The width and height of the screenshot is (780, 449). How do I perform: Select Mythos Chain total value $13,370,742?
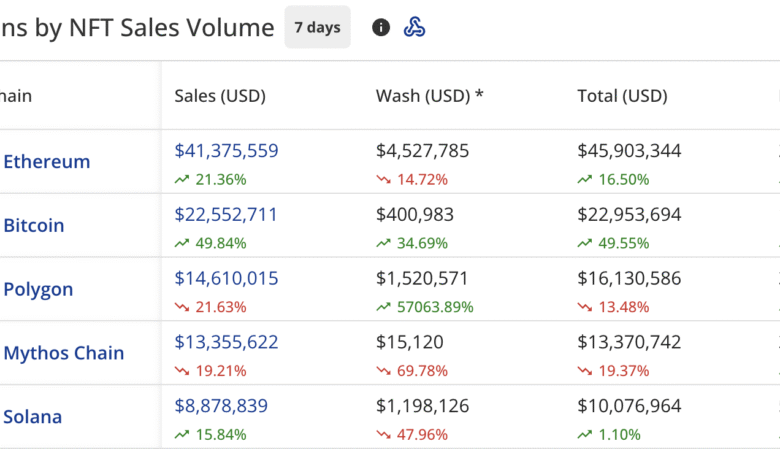[x=629, y=342]
